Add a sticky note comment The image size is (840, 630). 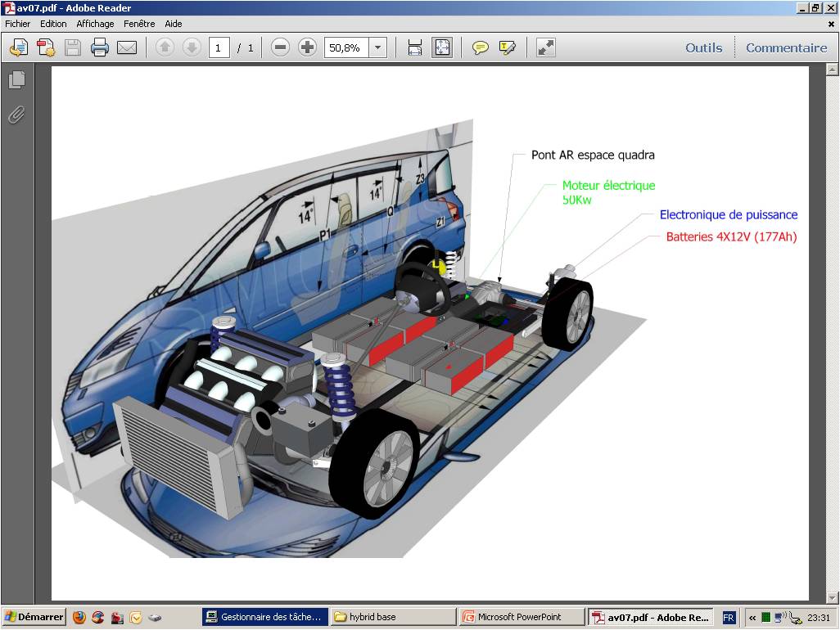(481, 47)
